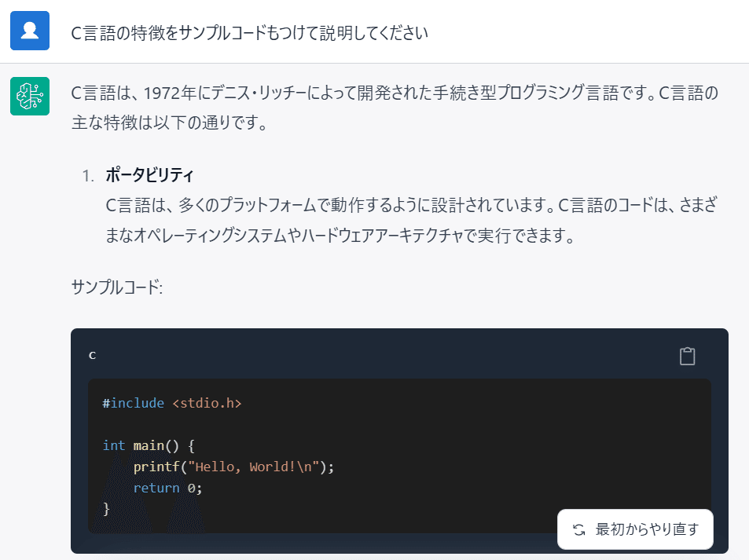749x560 pixels.
Task: Click the "Hello, World!\n" string literal
Action: tap(256, 467)
